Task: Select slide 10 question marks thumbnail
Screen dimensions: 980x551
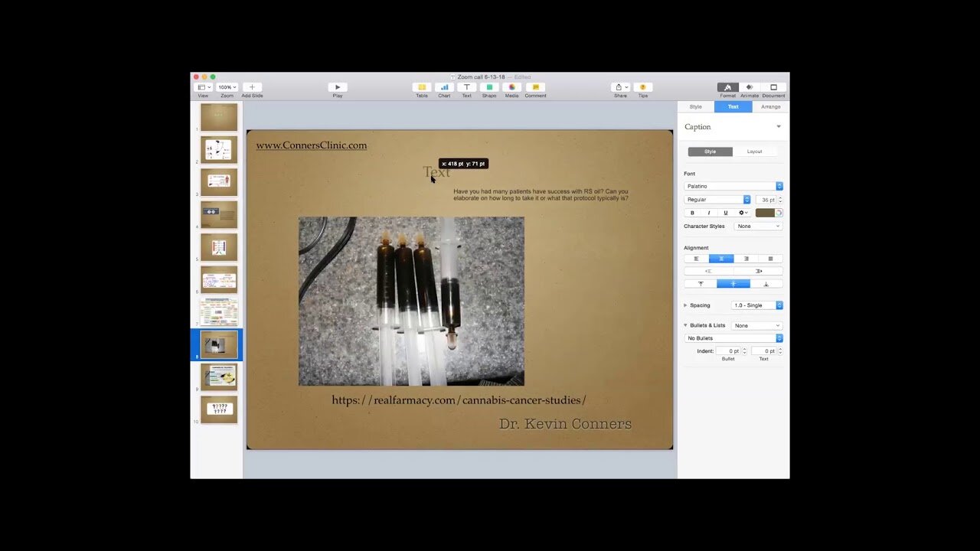Action: (x=219, y=409)
